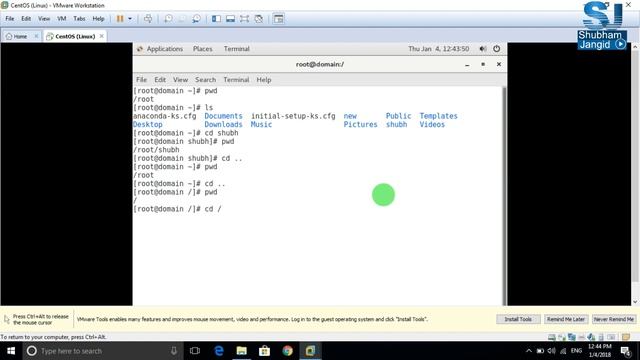This screenshot has width=640, height=360.
Task: Show hidden system tray icons
Action: (x=529, y=351)
